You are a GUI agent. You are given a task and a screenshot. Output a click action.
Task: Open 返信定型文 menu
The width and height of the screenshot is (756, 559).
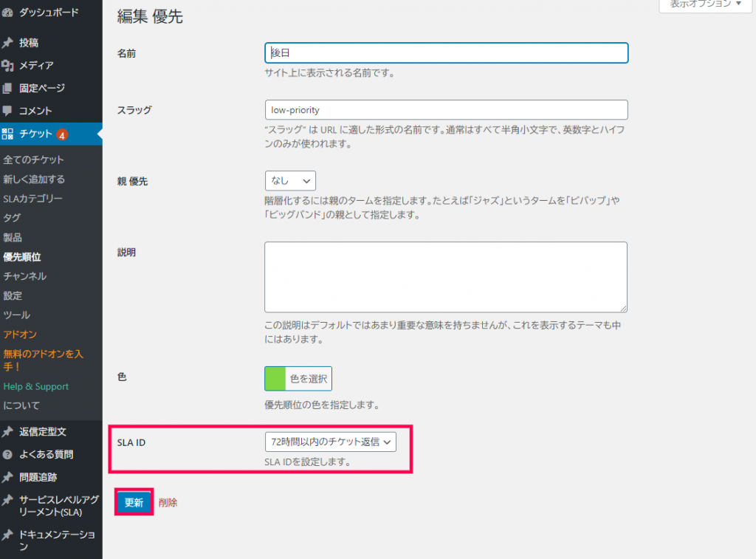tap(43, 432)
